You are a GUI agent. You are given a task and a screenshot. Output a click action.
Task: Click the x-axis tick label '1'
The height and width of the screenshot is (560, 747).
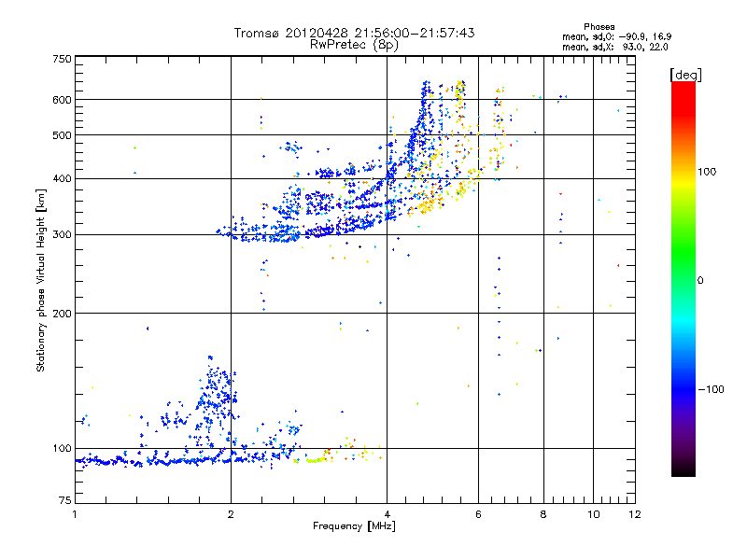tap(75, 514)
